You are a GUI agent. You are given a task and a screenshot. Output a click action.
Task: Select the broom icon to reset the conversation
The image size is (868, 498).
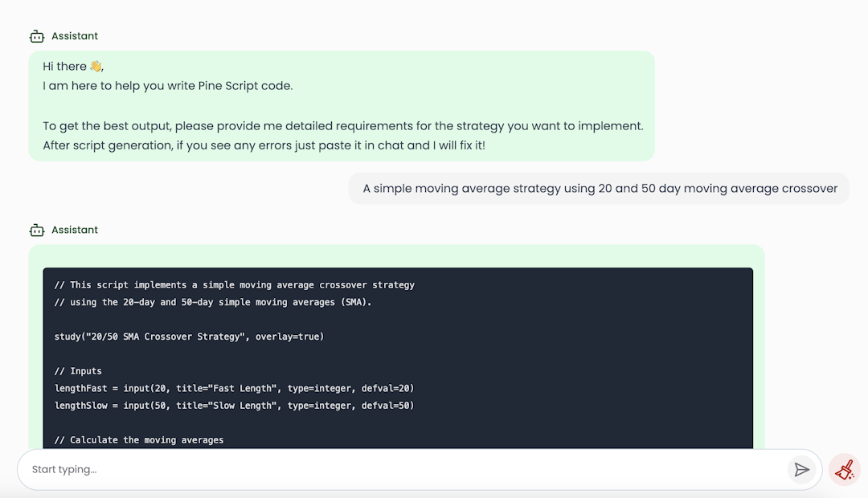[x=844, y=469]
